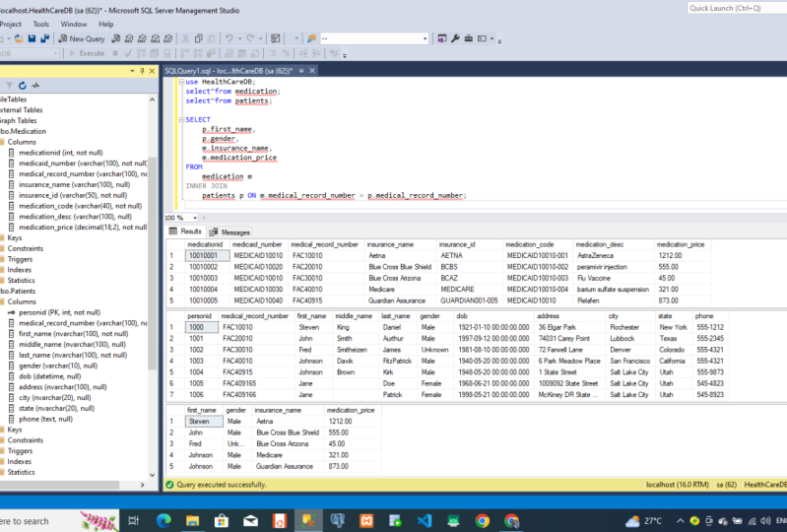Click the Object Explorer horizontal scroll right arrow
Screen dimensions: 787x532
(143, 485)
